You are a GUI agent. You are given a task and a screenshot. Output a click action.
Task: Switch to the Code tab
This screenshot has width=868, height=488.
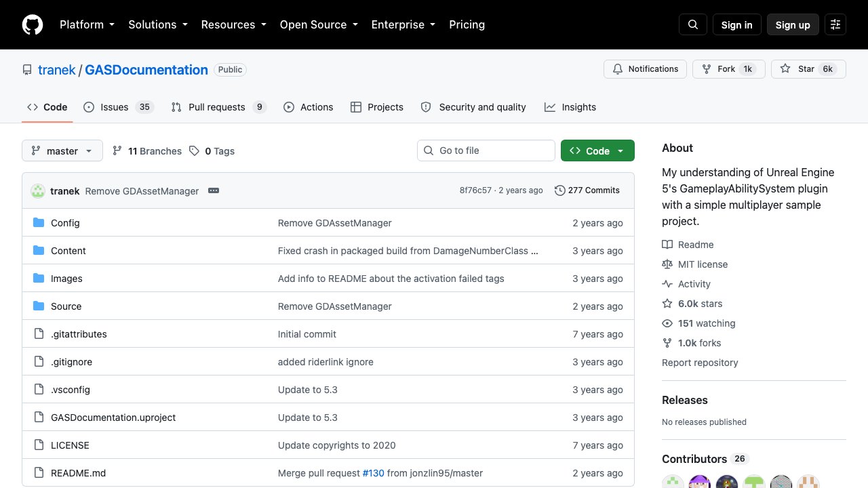[47, 107]
